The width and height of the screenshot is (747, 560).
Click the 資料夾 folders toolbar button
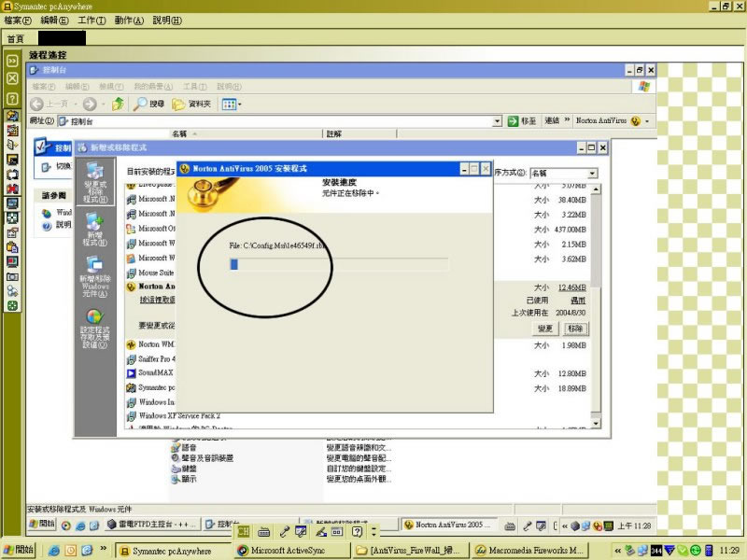click(x=191, y=104)
